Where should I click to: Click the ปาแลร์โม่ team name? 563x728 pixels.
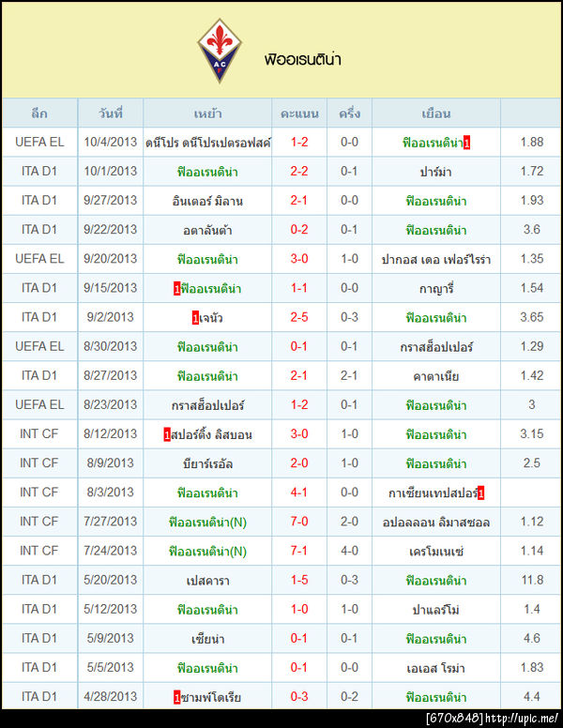pyautogui.click(x=435, y=610)
